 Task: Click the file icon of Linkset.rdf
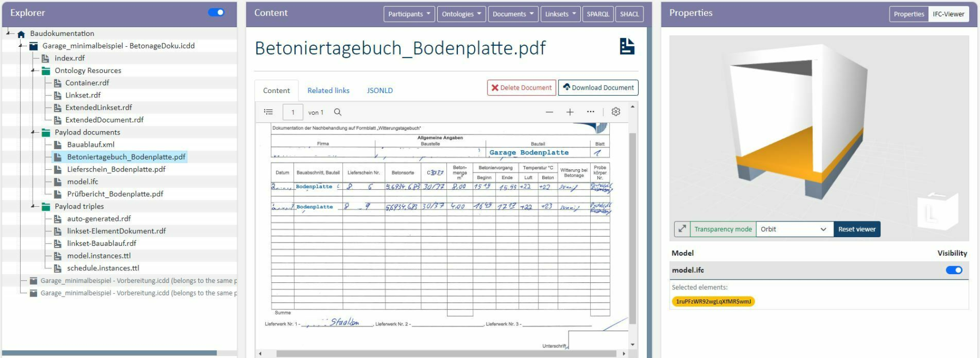58,95
